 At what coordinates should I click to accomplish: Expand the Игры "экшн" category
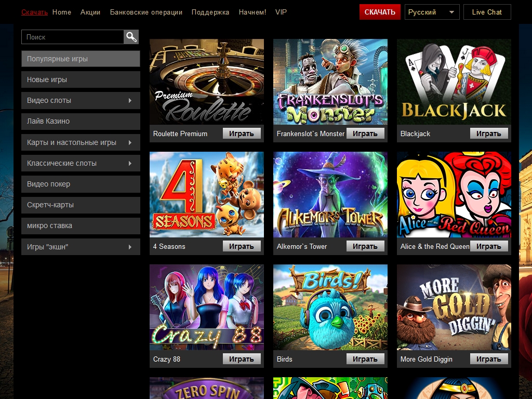coord(81,247)
